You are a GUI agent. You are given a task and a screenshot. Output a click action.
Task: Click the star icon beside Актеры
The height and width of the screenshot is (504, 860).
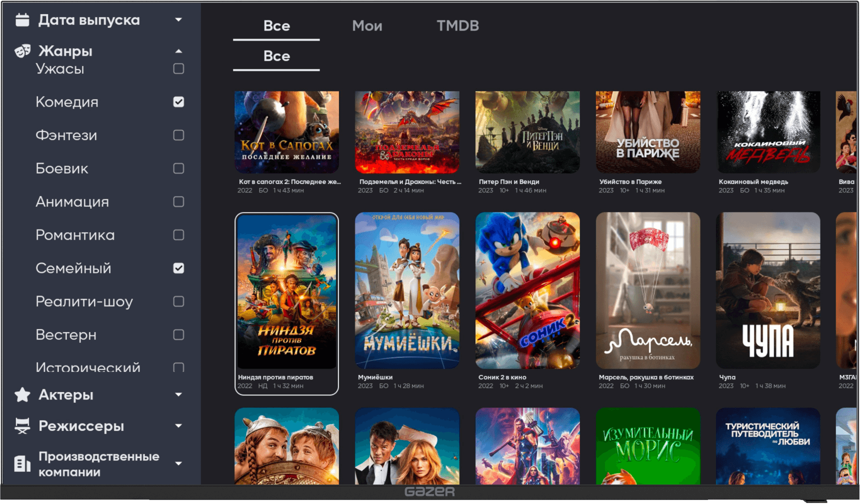[x=22, y=395]
